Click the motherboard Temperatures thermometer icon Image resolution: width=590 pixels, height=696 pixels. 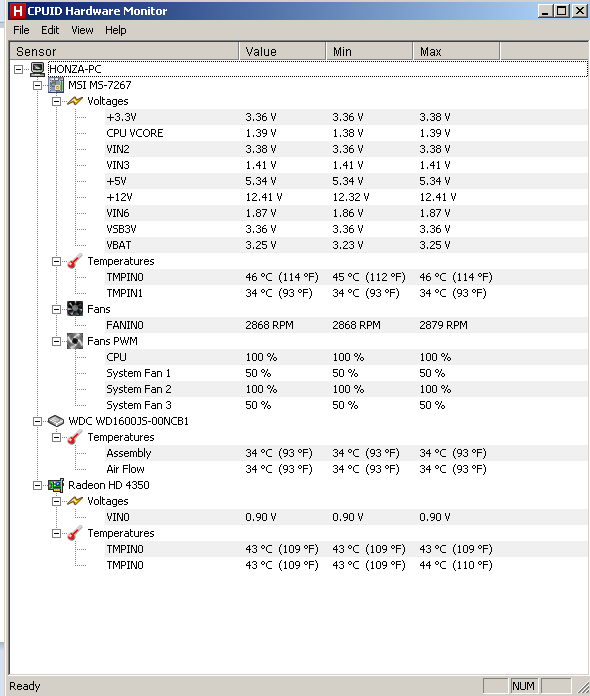click(75, 261)
